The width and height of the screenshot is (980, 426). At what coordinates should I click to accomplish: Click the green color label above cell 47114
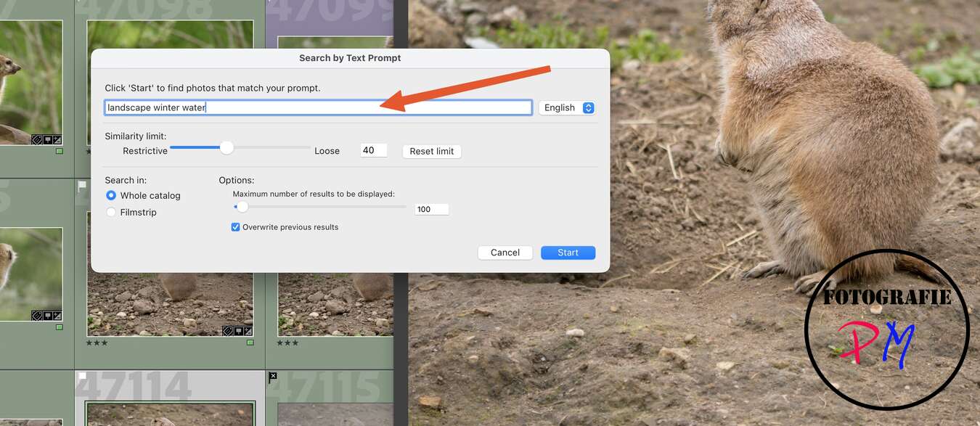coord(250,343)
